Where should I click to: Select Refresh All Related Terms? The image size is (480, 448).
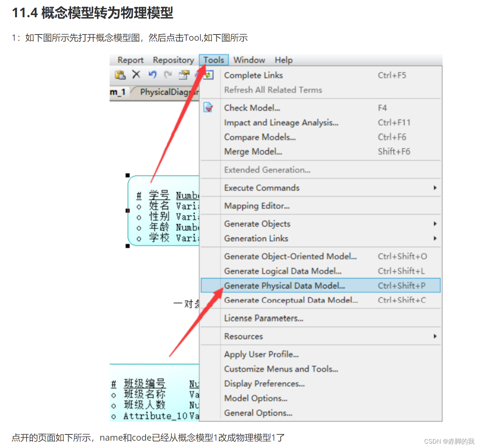[320, 90]
